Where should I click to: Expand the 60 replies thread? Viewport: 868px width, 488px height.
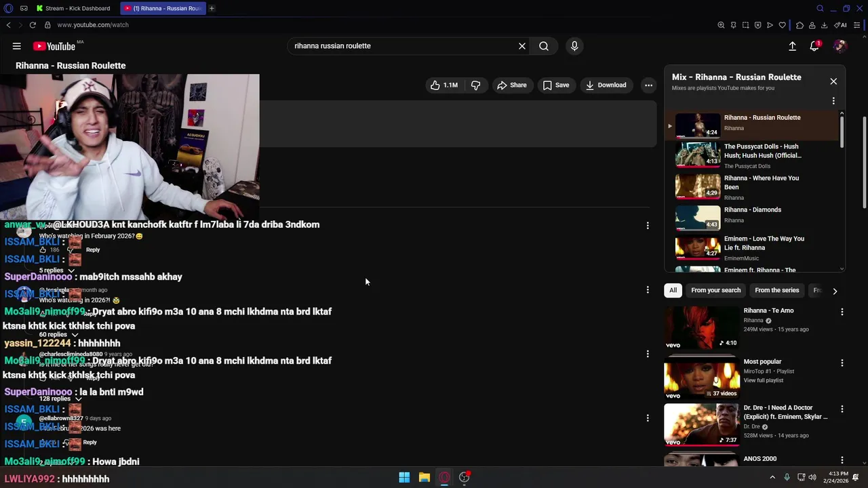point(58,335)
